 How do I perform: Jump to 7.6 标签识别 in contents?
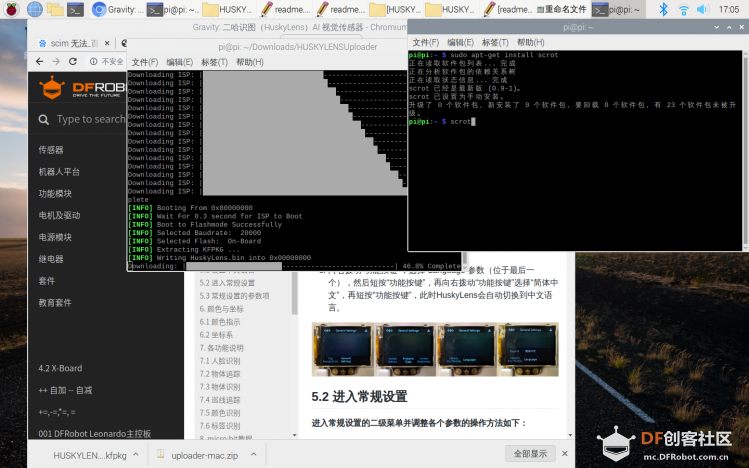pyautogui.click(x=220, y=426)
